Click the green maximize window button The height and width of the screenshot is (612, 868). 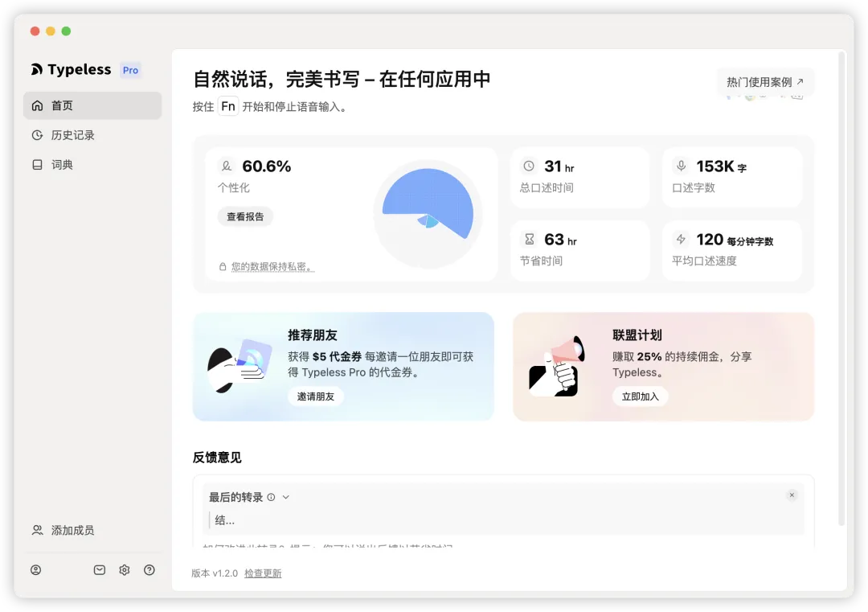pos(66,31)
